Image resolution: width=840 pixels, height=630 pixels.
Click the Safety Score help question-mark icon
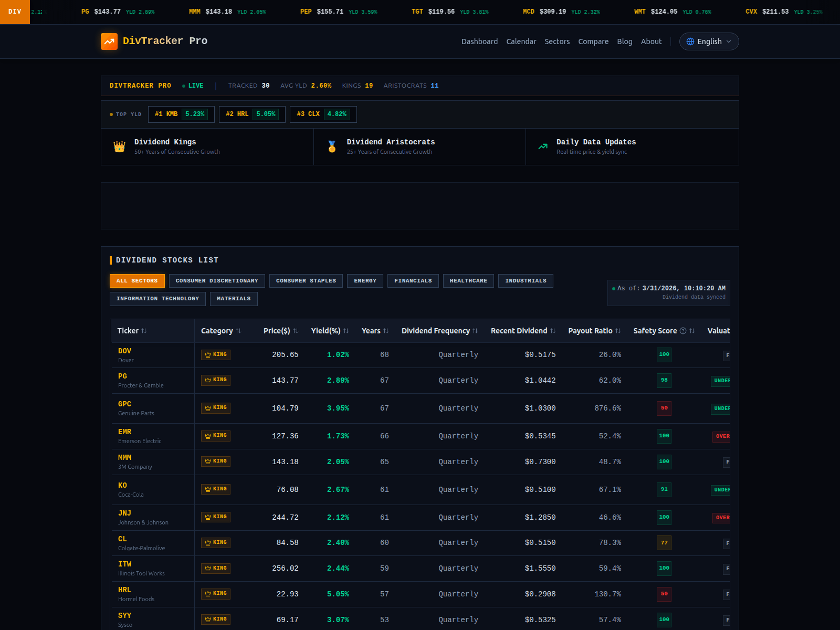682,331
